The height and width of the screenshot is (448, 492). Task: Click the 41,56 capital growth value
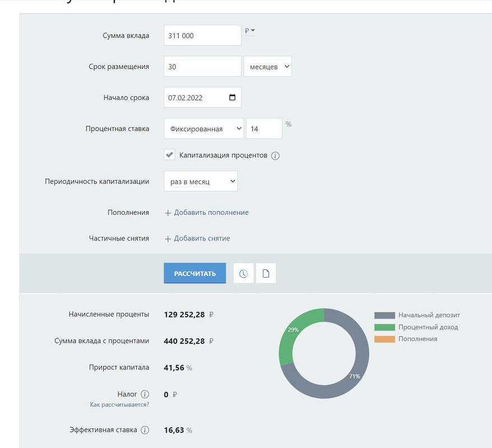[x=174, y=368]
